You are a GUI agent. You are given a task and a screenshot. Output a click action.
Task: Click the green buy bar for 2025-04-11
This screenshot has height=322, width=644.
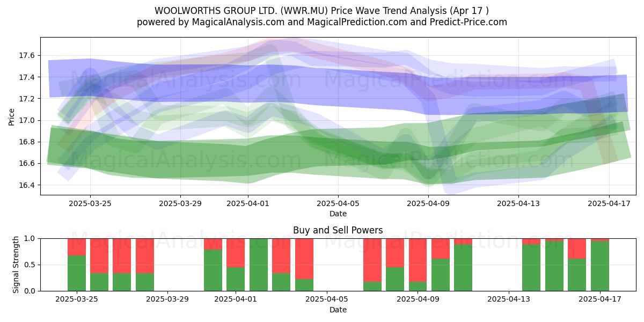point(463,268)
